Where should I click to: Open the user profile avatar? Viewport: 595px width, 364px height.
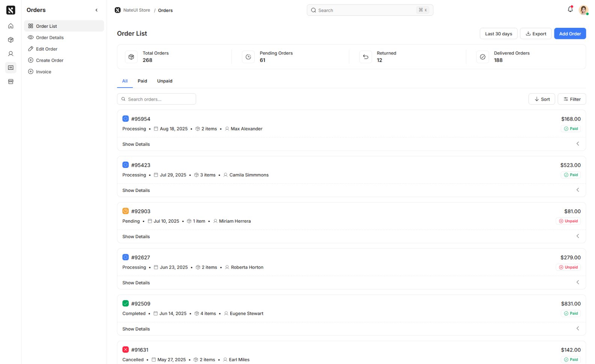coord(583,10)
